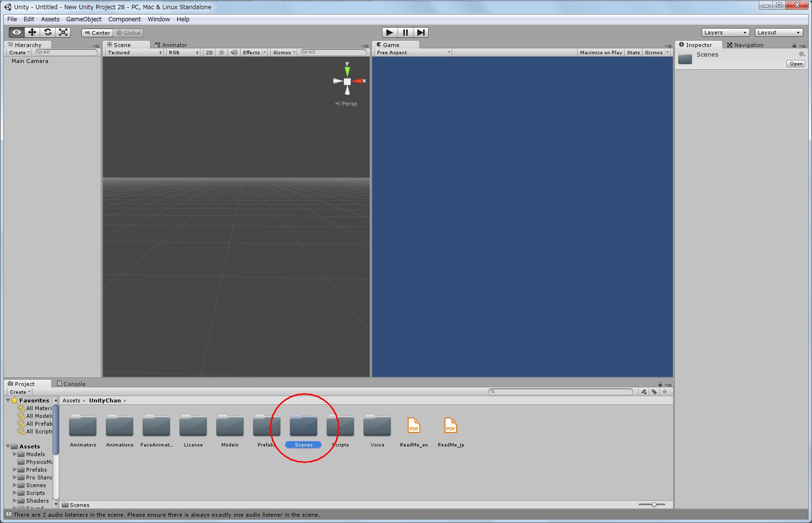812x523 pixels.
Task: Open the Layers dropdown
Action: 725,32
